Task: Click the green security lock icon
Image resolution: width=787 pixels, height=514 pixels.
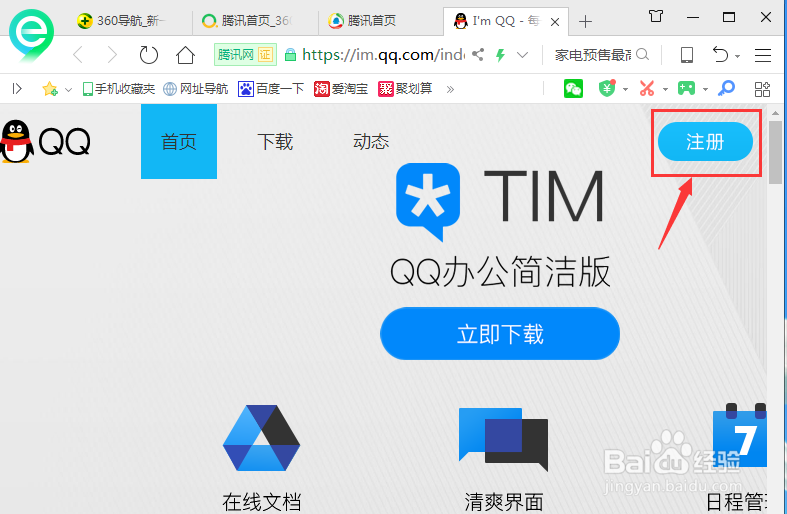Action: [x=290, y=55]
